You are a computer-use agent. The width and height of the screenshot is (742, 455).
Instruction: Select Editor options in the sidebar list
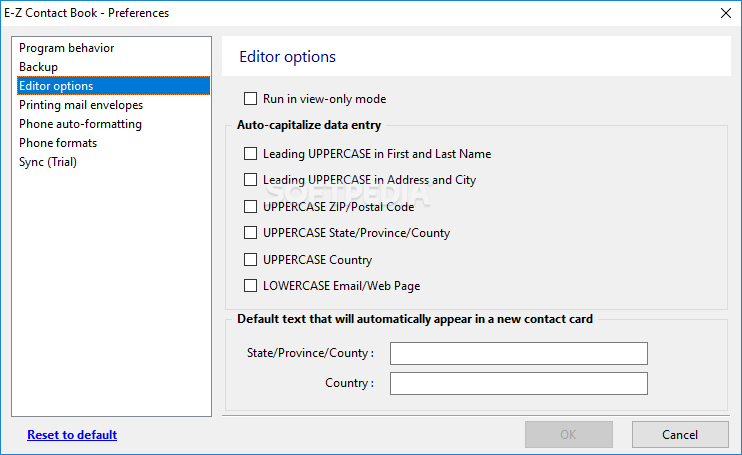click(x=113, y=86)
